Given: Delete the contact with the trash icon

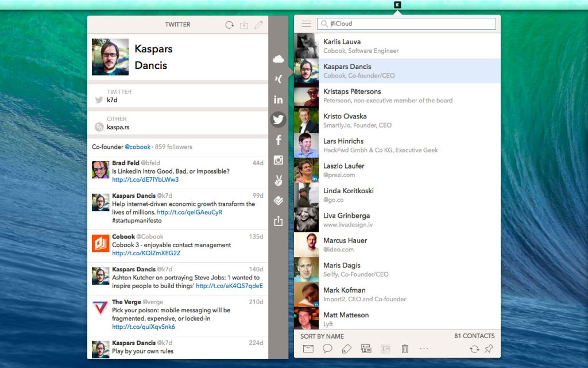Looking at the screenshot, I should [405, 348].
